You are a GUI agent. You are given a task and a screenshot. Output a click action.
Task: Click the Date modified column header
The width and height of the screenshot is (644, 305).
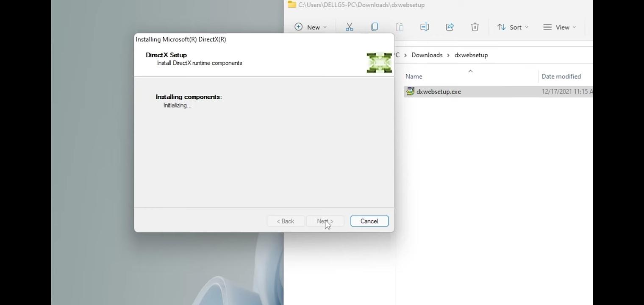[561, 76]
